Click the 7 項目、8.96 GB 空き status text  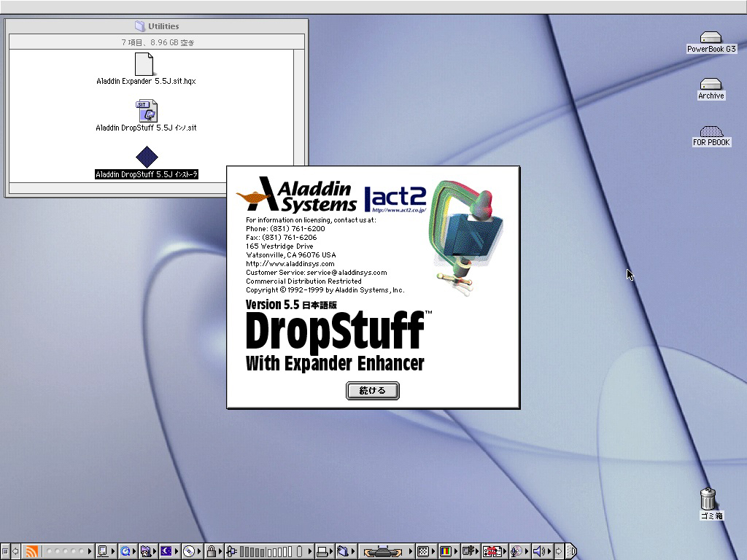coord(158,42)
